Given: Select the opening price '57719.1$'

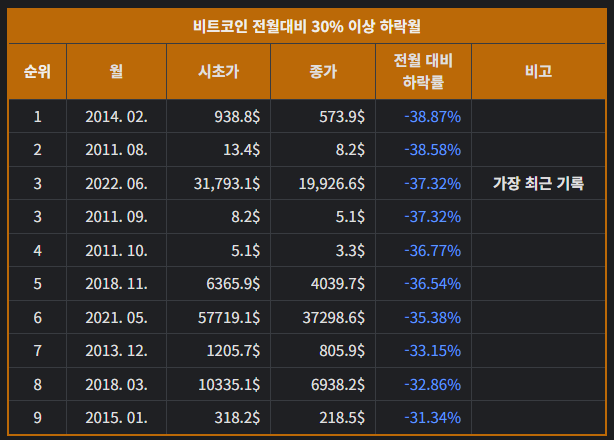Looking at the screenshot, I should [x=229, y=317].
